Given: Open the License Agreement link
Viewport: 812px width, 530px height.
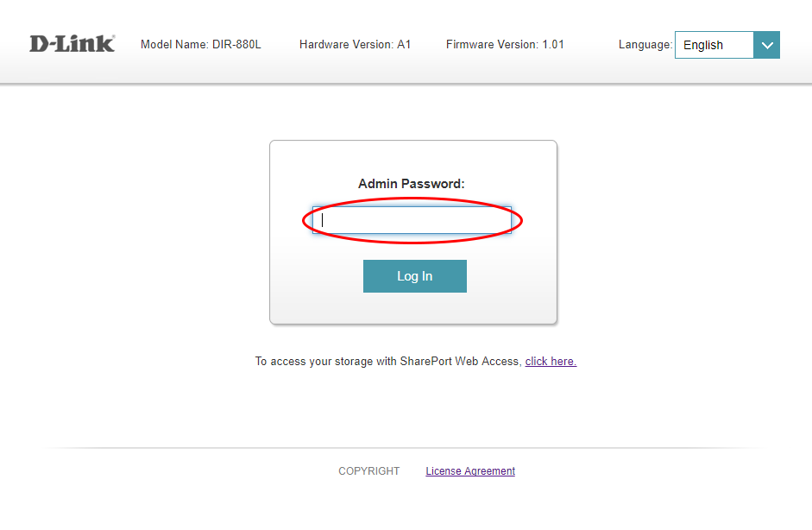Looking at the screenshot, I should tap(470, 471).
